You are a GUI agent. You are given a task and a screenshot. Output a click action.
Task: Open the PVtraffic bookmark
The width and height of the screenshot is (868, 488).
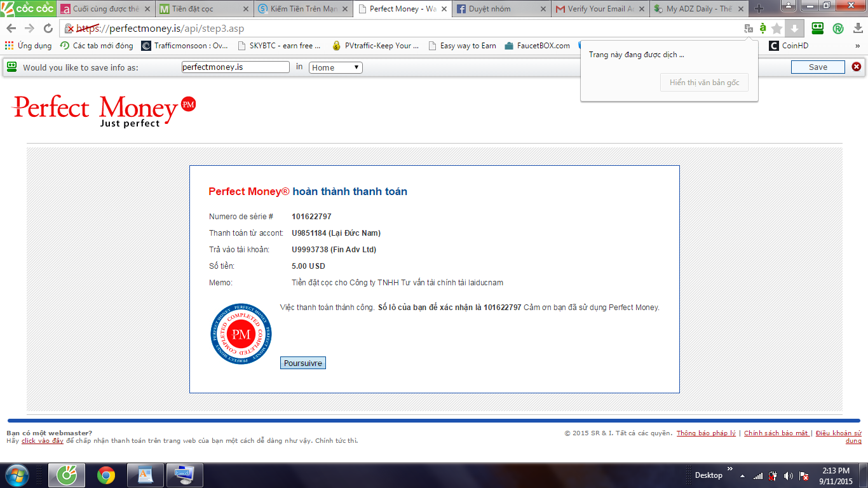coord(376,46)
